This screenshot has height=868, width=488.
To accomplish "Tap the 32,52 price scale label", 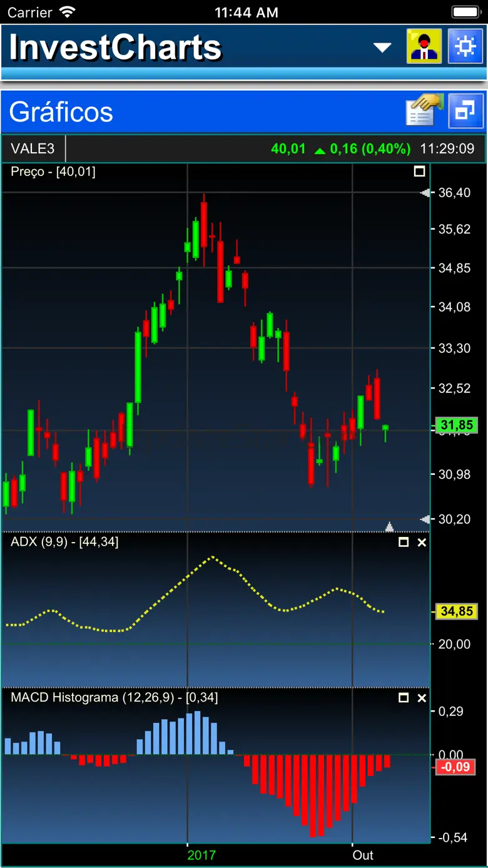I will 455,388.
